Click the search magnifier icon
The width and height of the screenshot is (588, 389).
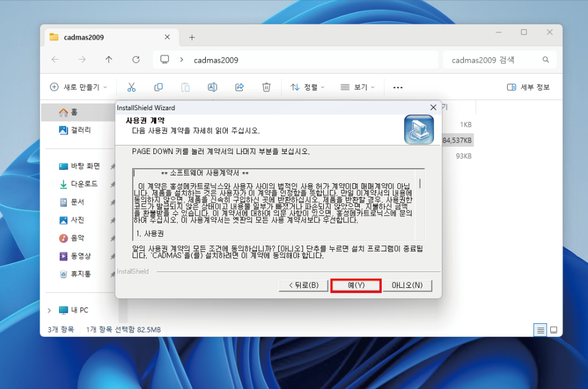545,60
